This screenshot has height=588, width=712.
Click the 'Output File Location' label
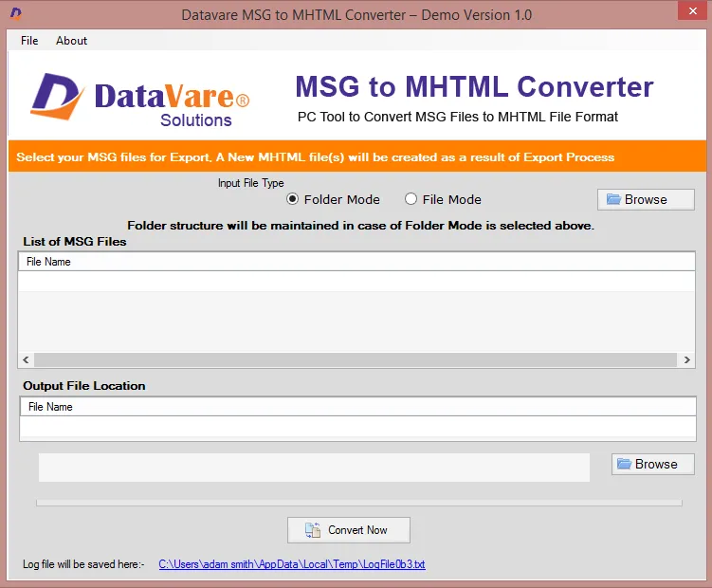(x=84, y=386)
